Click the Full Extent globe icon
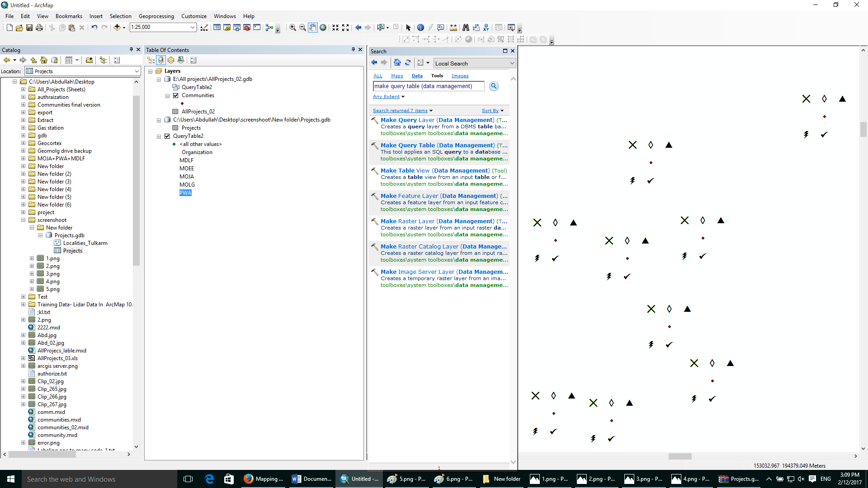 [x=323, y=28]
